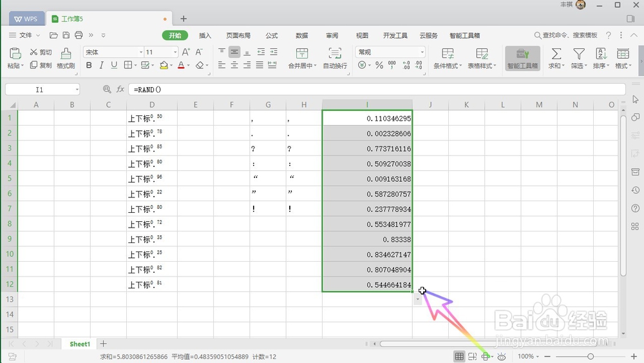Screen dimensions: 644x363
Task: Click the magnifier icon beside fx
Action: point(107,89)
